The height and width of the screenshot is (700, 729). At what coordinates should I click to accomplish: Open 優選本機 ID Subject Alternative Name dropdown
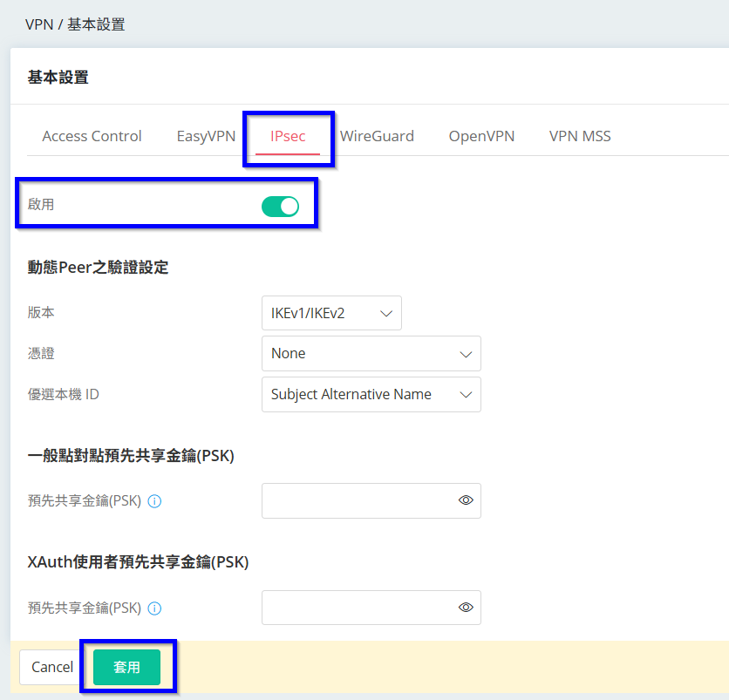tap(371, 395)
